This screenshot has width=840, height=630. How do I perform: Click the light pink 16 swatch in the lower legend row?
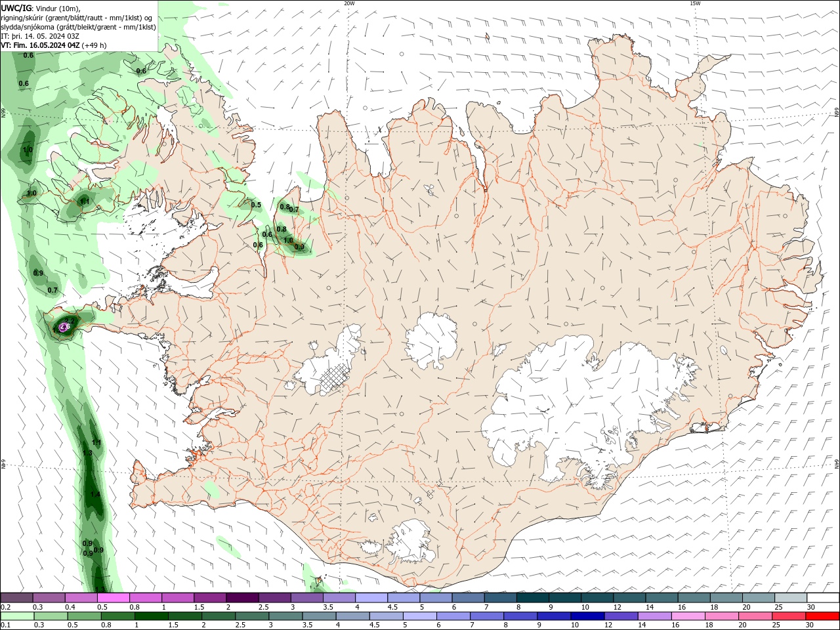click(x=689, y=616)
